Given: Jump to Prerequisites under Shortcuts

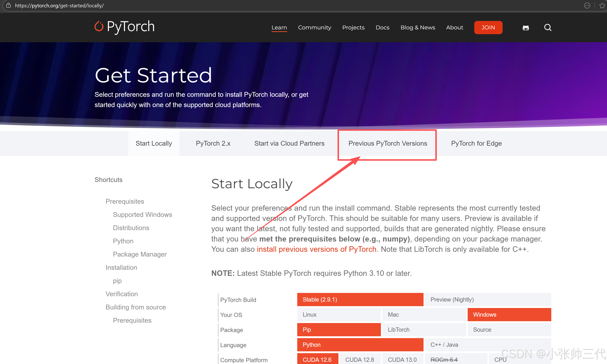Looking at the screenshot, I should [x=125, y=201].
